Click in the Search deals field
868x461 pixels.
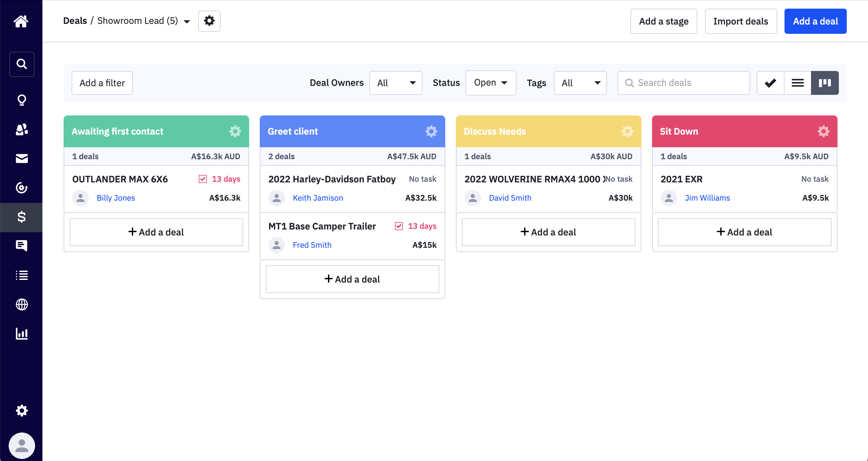(683, 83)
